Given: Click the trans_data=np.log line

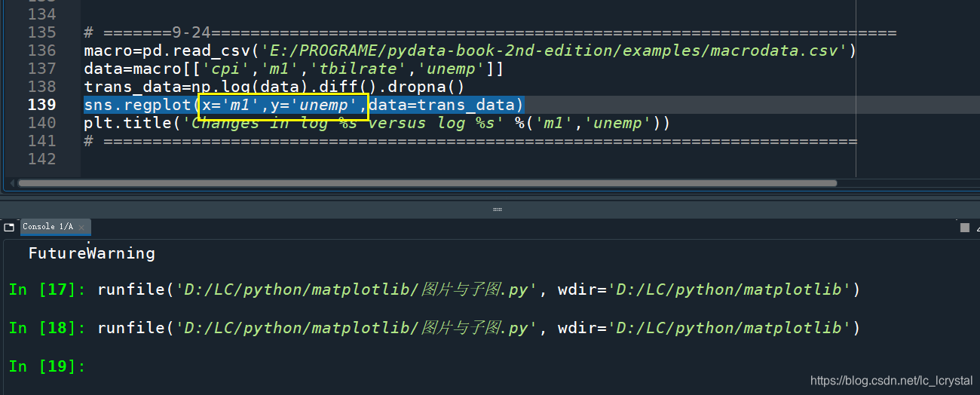Looking at the screenshot, I should point(274,87).
